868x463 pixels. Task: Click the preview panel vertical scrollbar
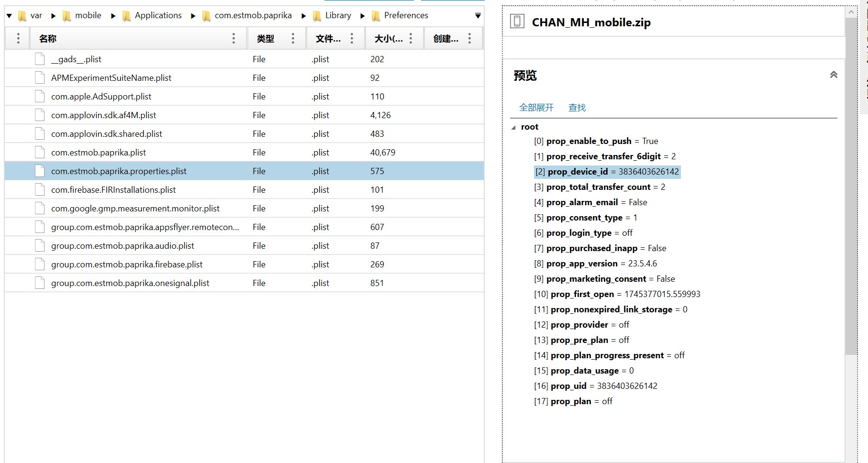(851, 191)
